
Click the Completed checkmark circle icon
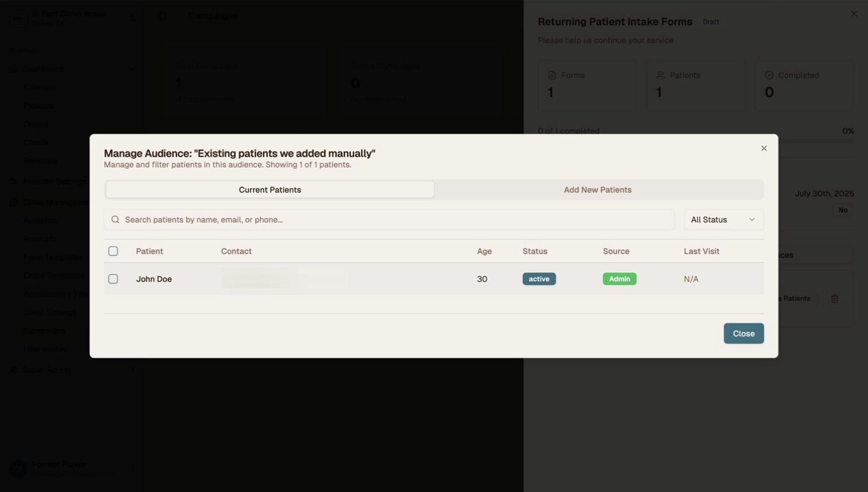[769, 75]
